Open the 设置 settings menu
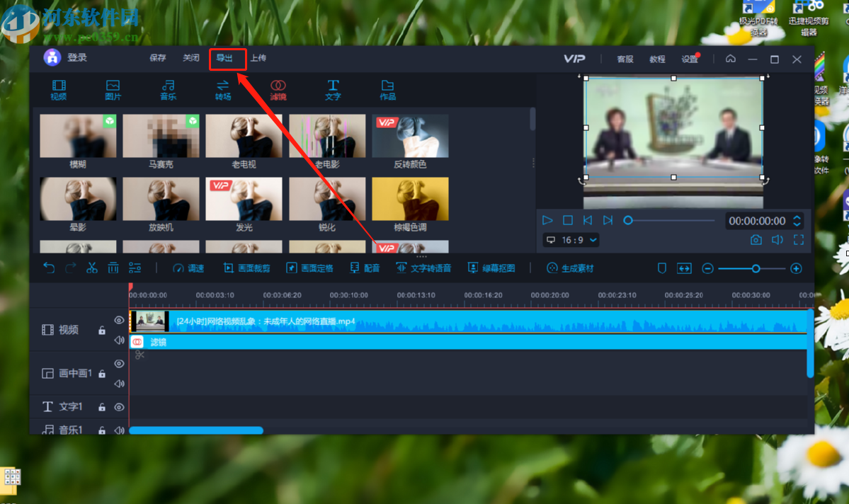Screen dimensions: 849x504 (x=690, y=59)
